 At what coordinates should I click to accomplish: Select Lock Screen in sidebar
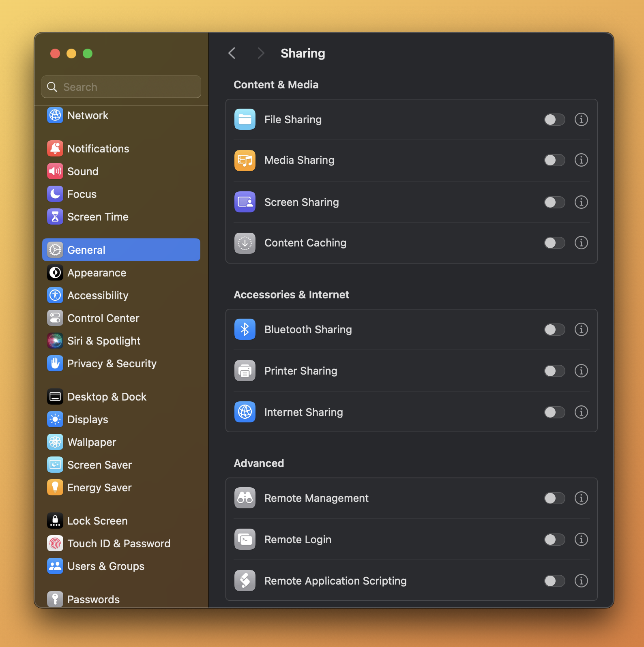tap(121, 521)
